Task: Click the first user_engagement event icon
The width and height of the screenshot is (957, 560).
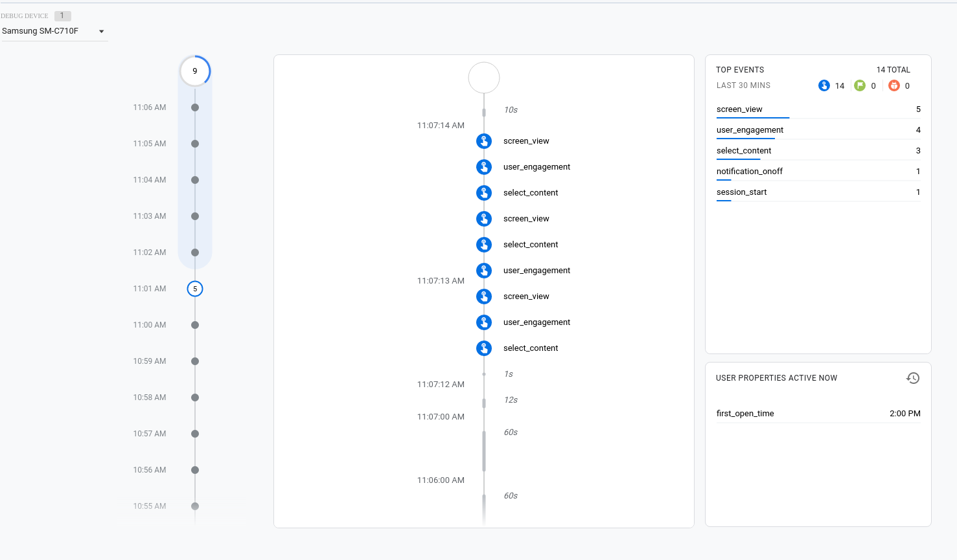Action: pyautogui.click(x=484, y=167)
